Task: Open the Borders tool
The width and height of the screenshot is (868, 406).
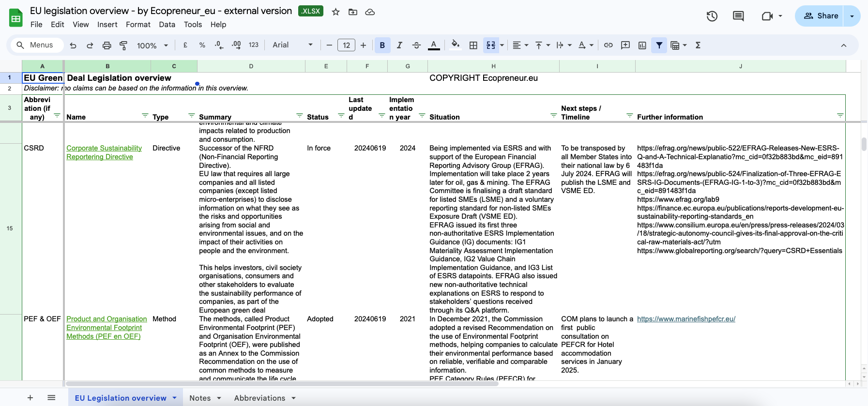Action: (x=473, y=45)
